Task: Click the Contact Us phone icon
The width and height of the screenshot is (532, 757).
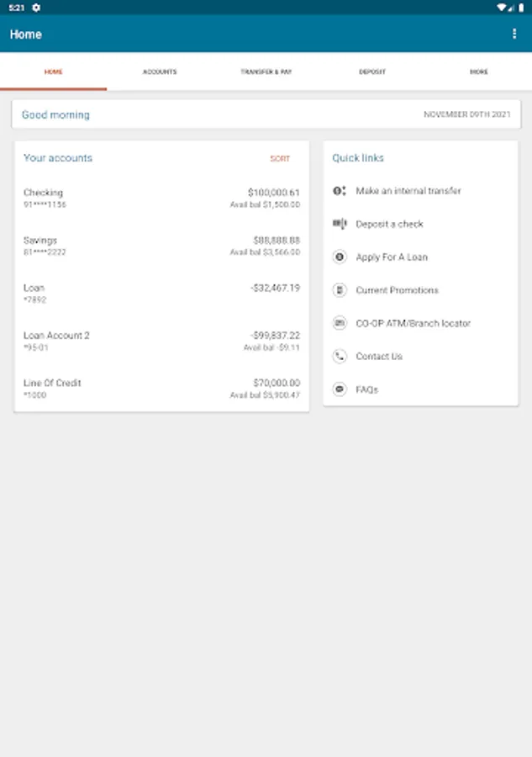Action: pyautogui.click(x=340, y=357)
